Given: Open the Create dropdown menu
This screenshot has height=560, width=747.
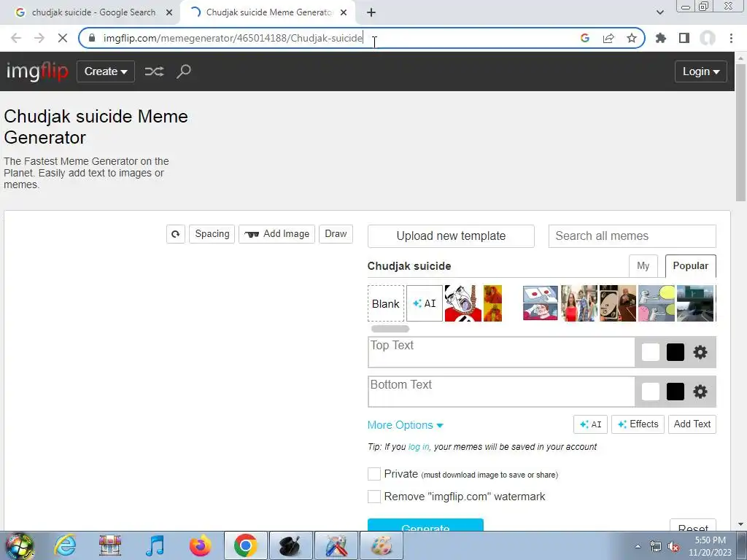Looking at the screenshot, I should click(106, 71).
